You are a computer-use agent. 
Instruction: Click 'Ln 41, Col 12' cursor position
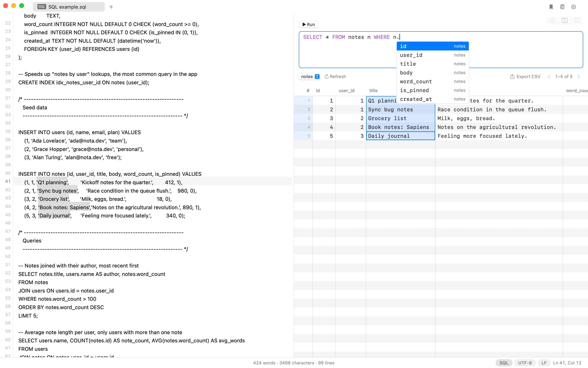pyautogui.click(x=567, y=363)
